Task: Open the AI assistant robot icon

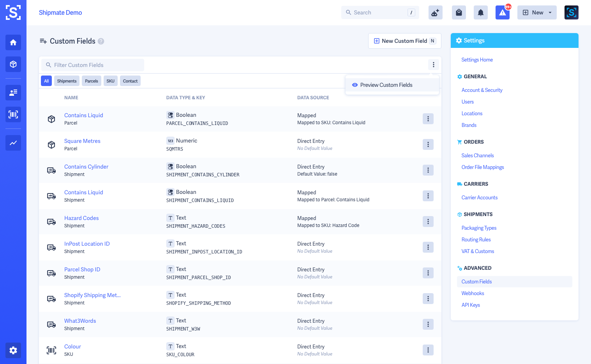Action: click(436, 12)
